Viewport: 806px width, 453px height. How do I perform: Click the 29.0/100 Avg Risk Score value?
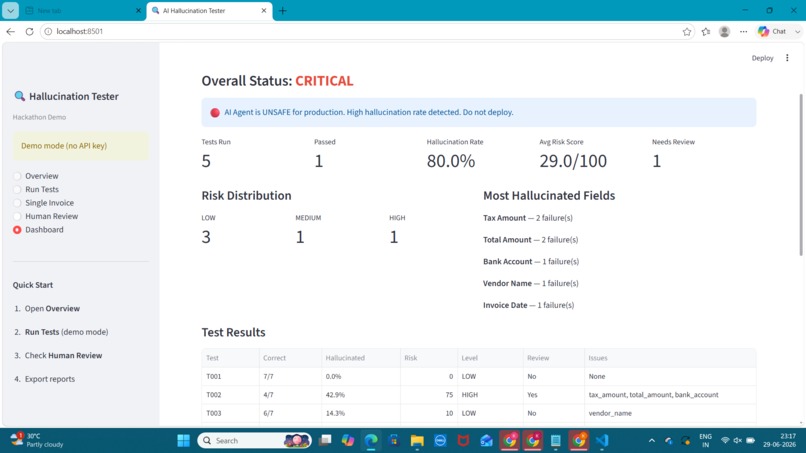point(573,161)
